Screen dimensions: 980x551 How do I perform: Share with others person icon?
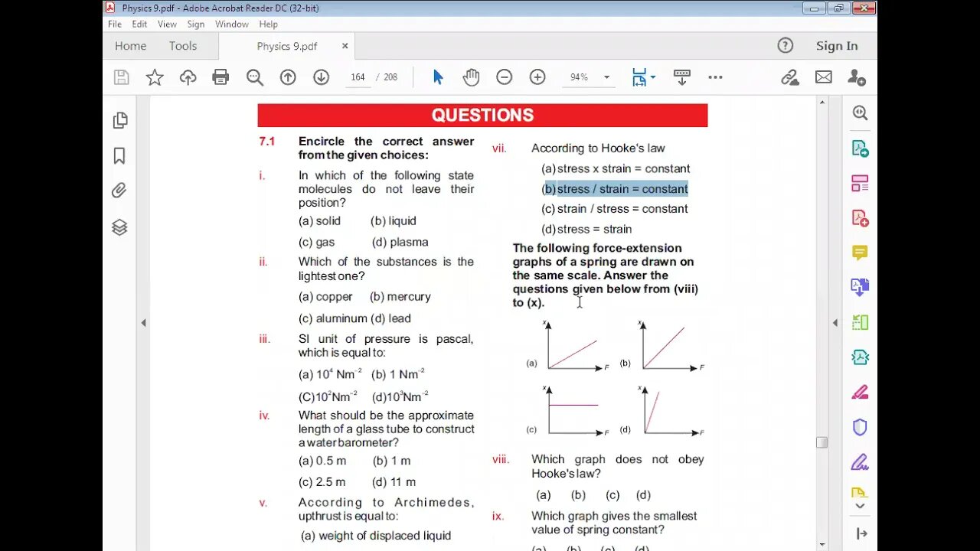tap(857, 77)
